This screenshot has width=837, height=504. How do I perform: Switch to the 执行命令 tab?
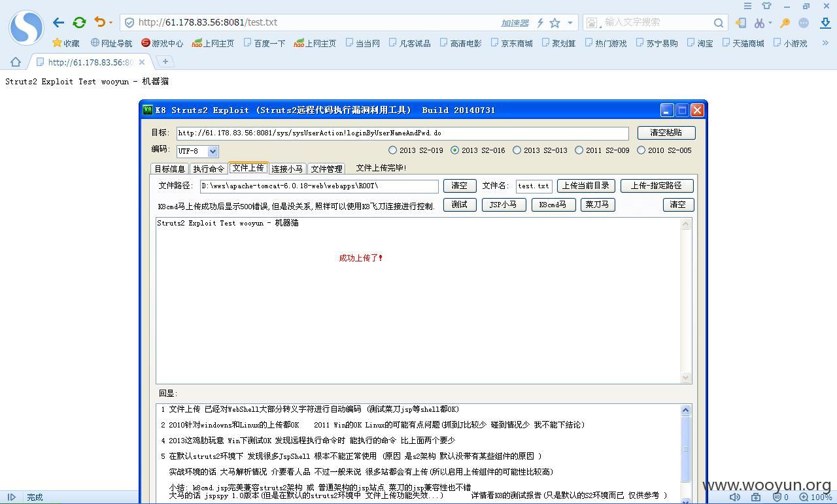[x=209, y=169]
